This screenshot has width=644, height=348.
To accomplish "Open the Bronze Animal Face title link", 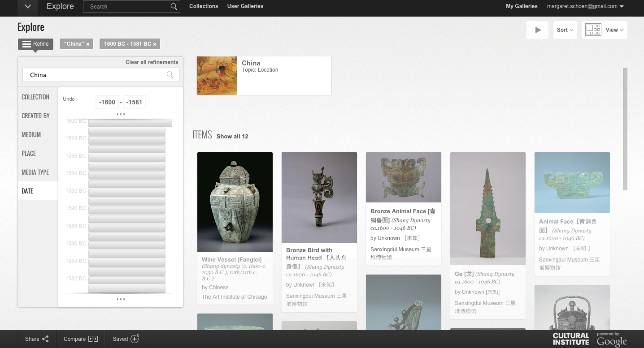I will (x=403, y=215).
